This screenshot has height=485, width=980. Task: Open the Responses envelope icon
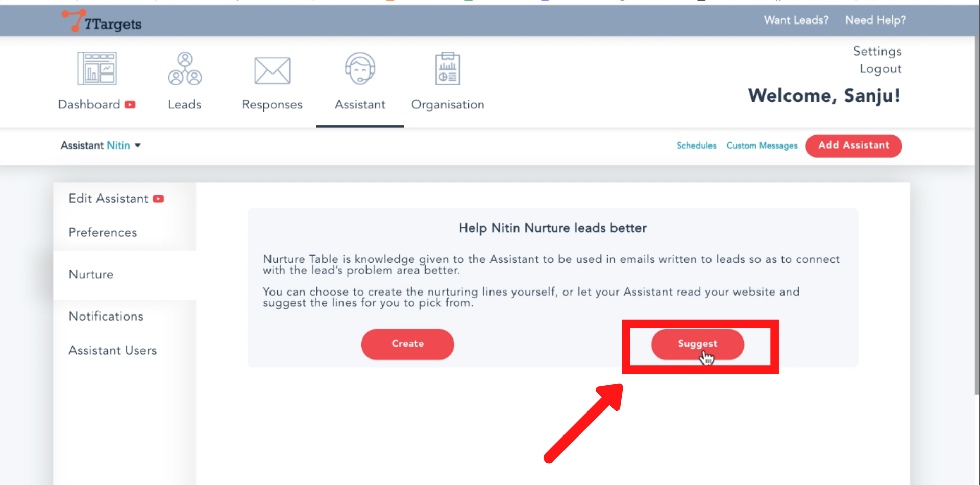pos(272,70)
